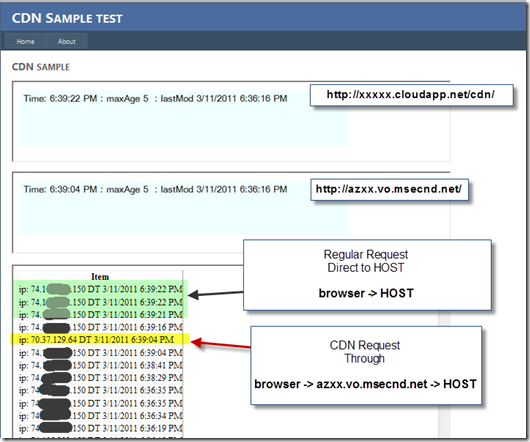Select the CDN Sample heading
This screenshot has width=530, height=442.
coord(41,67)
